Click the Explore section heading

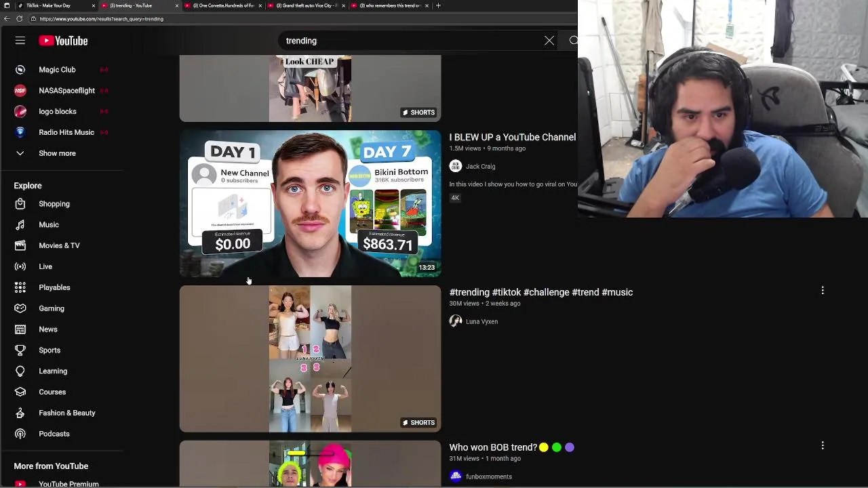pos(28,186)
